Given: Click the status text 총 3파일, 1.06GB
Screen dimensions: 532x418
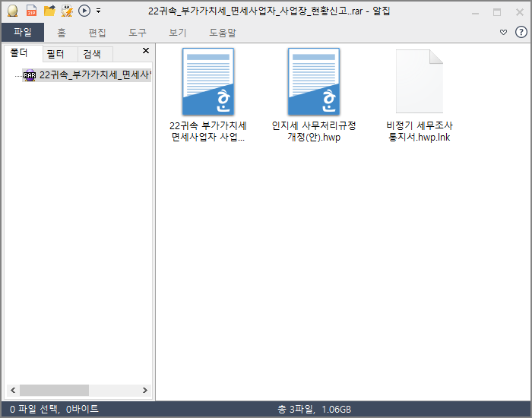Looking at the screenshot, I should 314,409.
